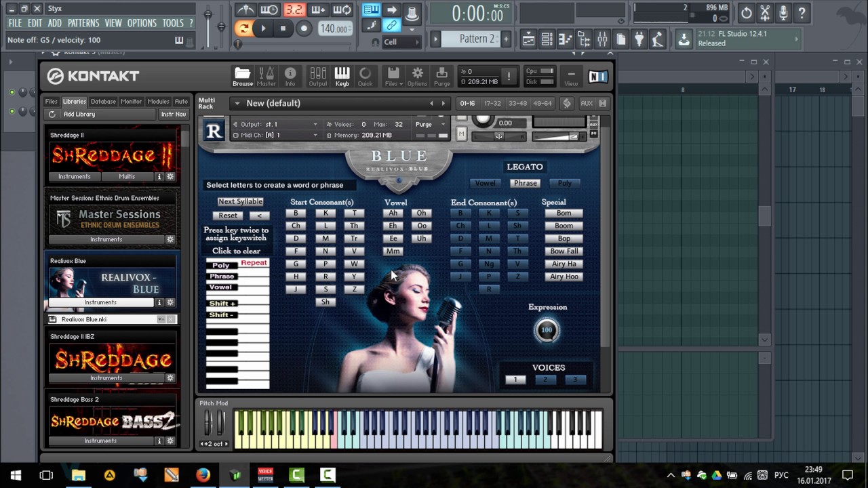Click the Kontakt panic exclamation button
Image resolution: width=868 pixels, height=488 pixels.
point(509,76)
